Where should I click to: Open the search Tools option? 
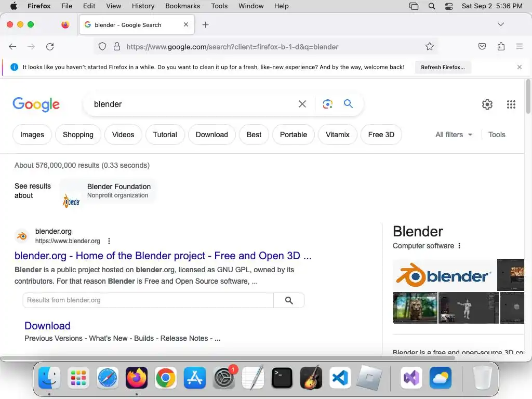pos(497,135)
